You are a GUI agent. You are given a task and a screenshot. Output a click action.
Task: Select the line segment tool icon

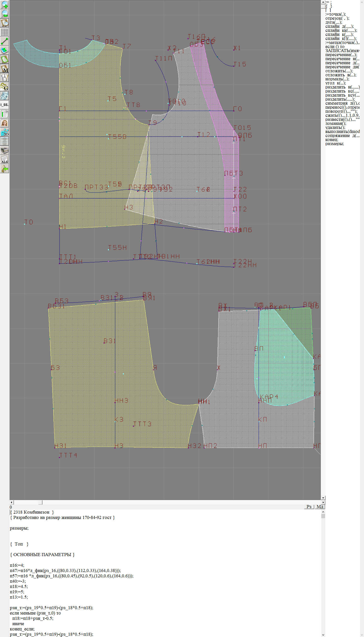(5, 41)
